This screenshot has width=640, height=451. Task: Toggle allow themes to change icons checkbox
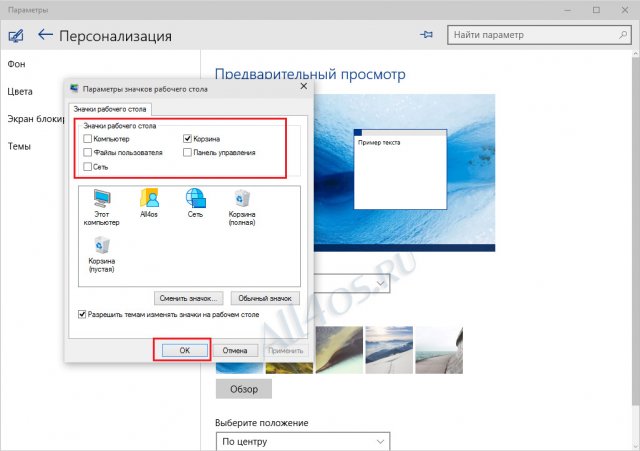click(x=82, y=314)
